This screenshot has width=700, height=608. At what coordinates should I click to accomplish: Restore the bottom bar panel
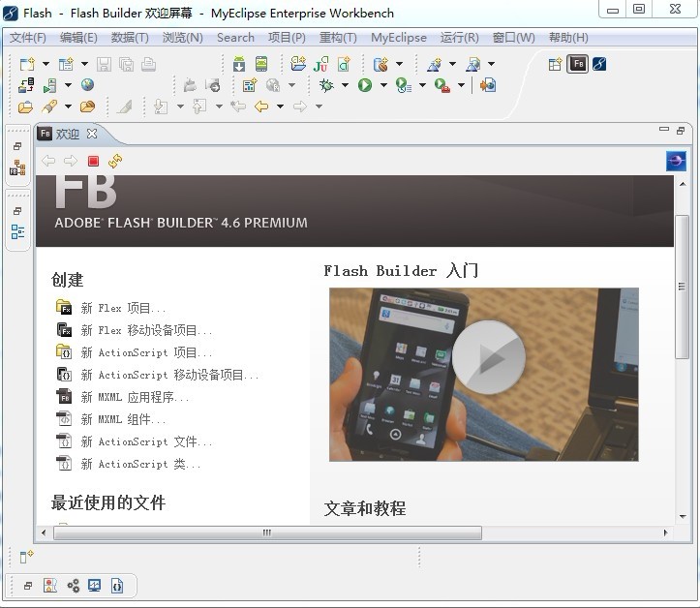click(28, 585)
